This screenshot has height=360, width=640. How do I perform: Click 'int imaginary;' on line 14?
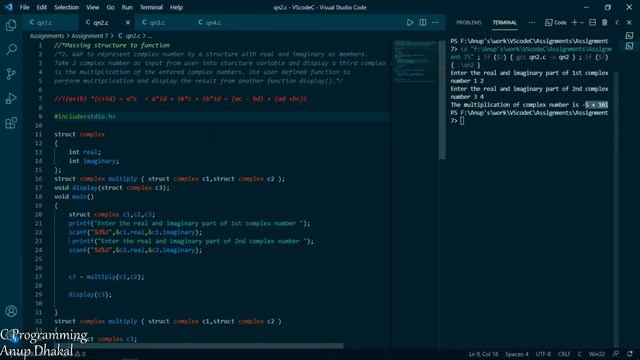(93, 161)
